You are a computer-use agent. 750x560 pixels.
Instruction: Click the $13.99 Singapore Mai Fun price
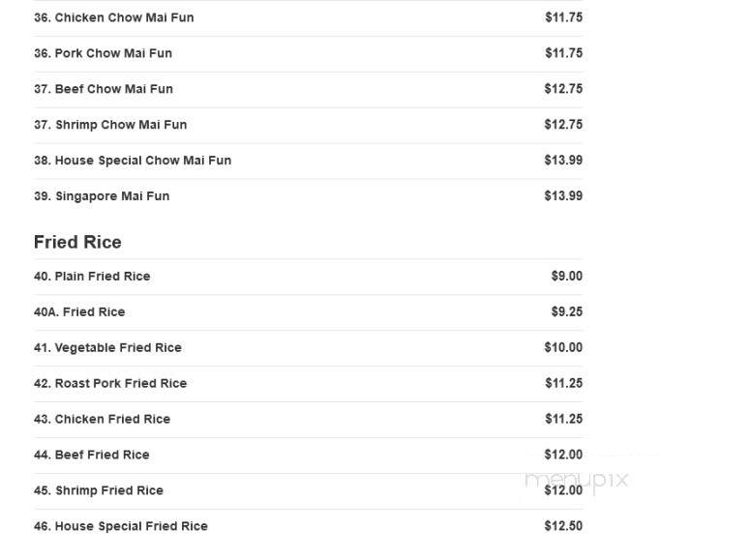pos(563,196)
